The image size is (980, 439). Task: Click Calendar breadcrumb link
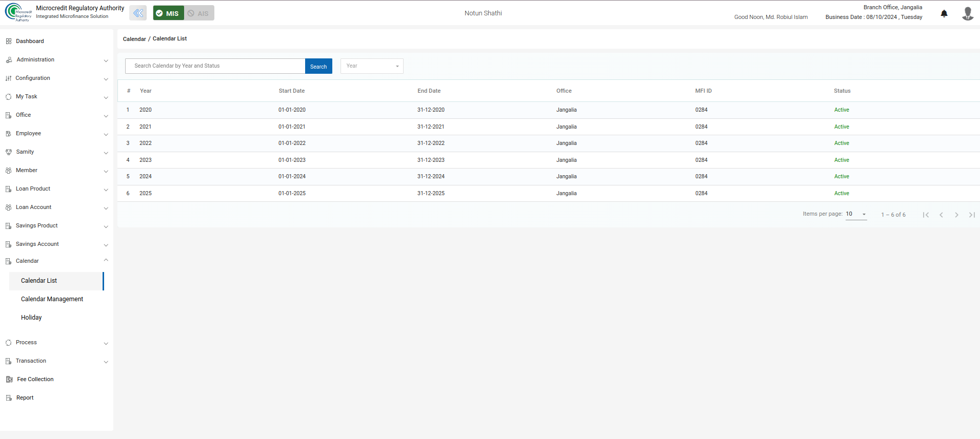[134, 39]
